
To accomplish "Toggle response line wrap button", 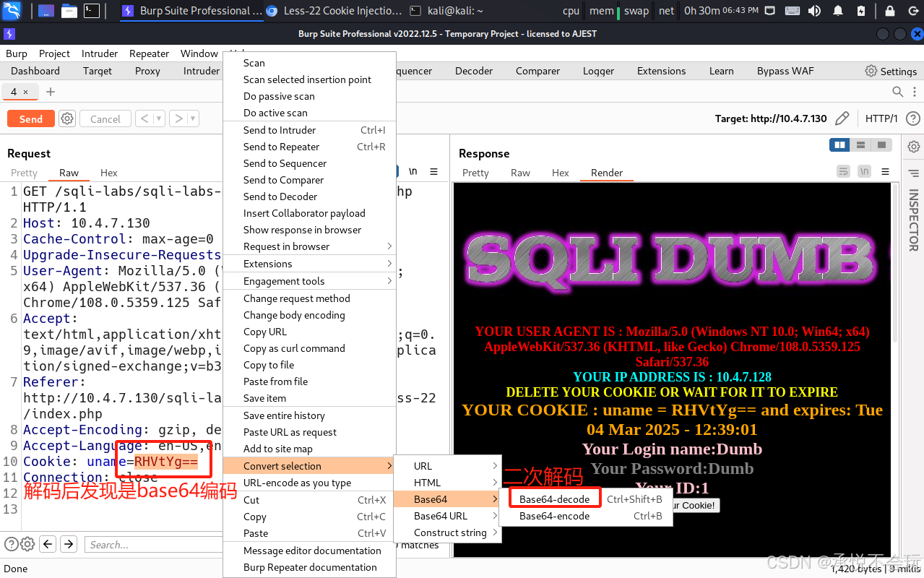I will pyautogui.click(x=843, y=171).
